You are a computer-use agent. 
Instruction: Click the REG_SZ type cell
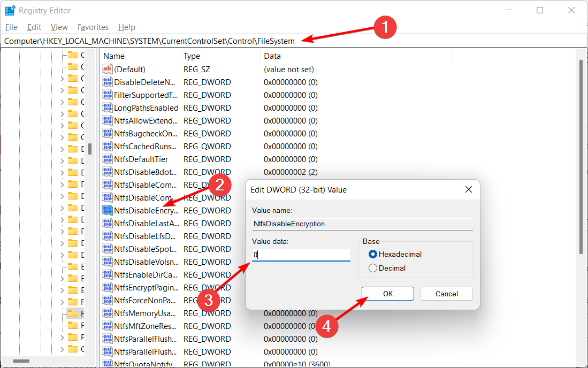[x=197, y=70]
